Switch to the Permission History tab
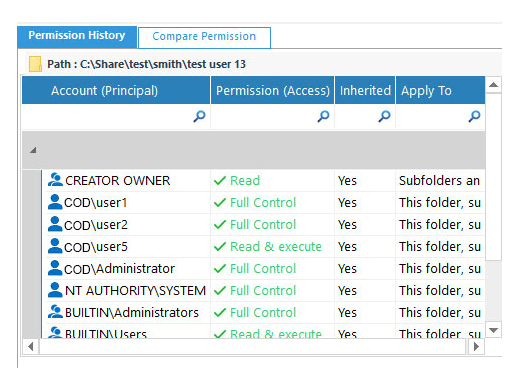The image size is (520, 382). click(77, 37)
